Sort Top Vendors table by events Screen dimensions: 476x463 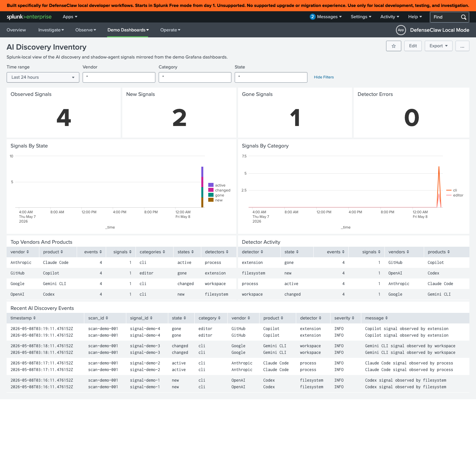click(x=93, y=252)
